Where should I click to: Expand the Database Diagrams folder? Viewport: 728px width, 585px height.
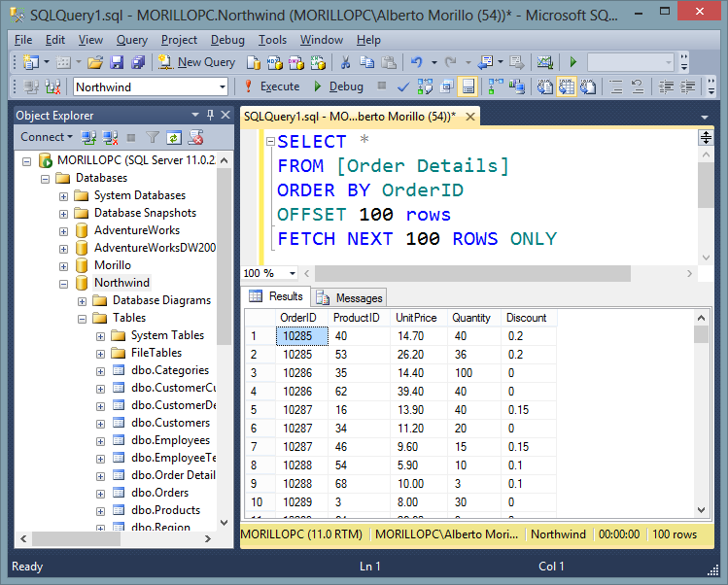click(83, 301)
